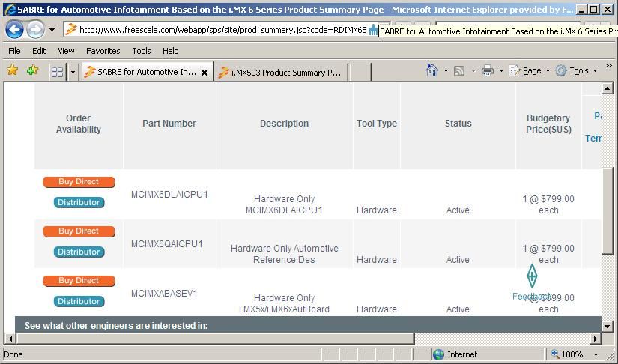This screenshot has width=618, height=364.
Task: Click the Budgetary Price($US) column header
Action: 548,124
